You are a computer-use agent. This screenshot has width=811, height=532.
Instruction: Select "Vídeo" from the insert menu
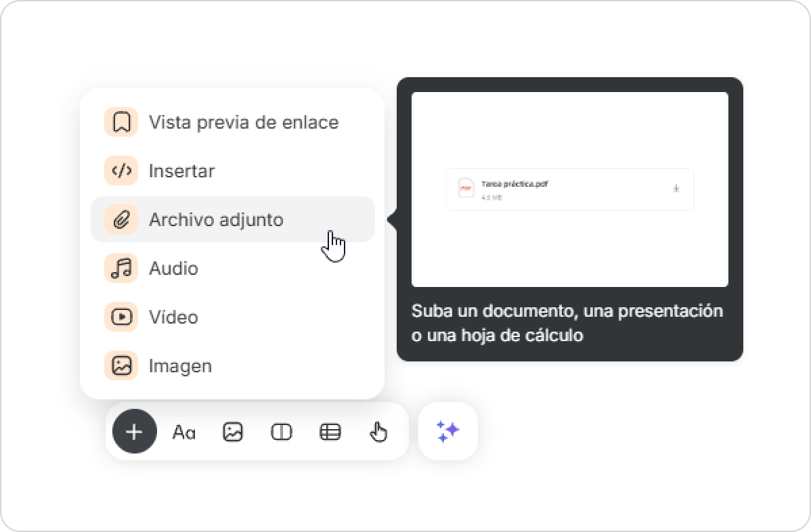(173, 317)
